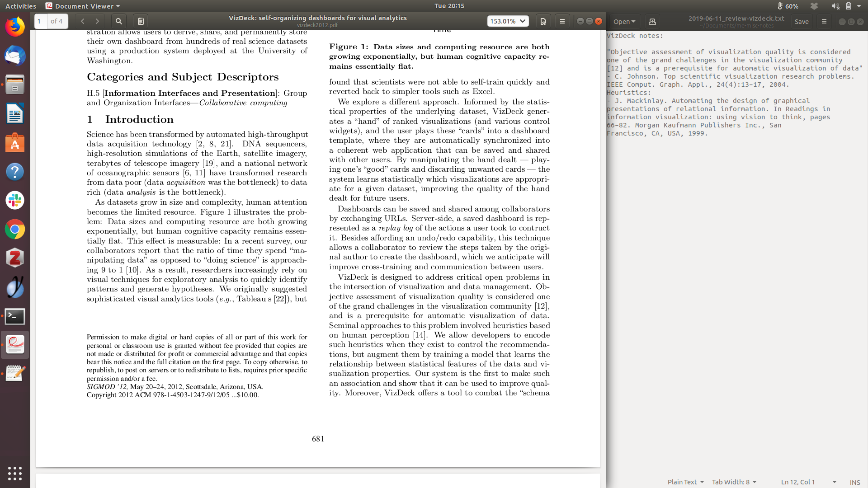Screen dimensions: 868x488
Task: Open Plain Text language selector
Action: click(x=685, y=482)
